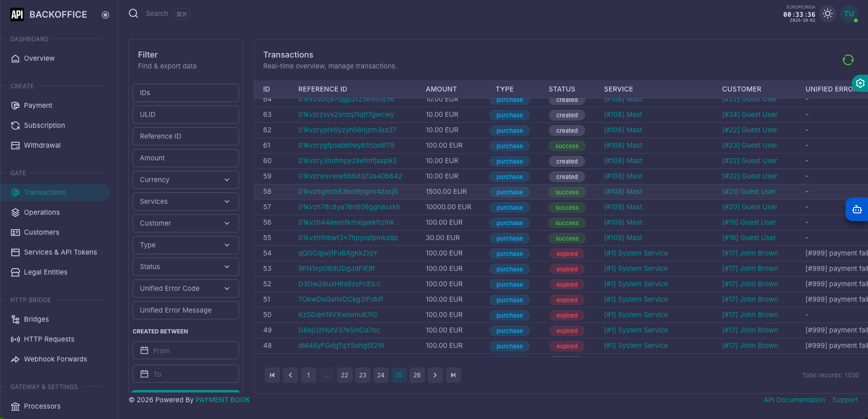
Task: Go to first page of transactions
Action: tap(272, 375)
